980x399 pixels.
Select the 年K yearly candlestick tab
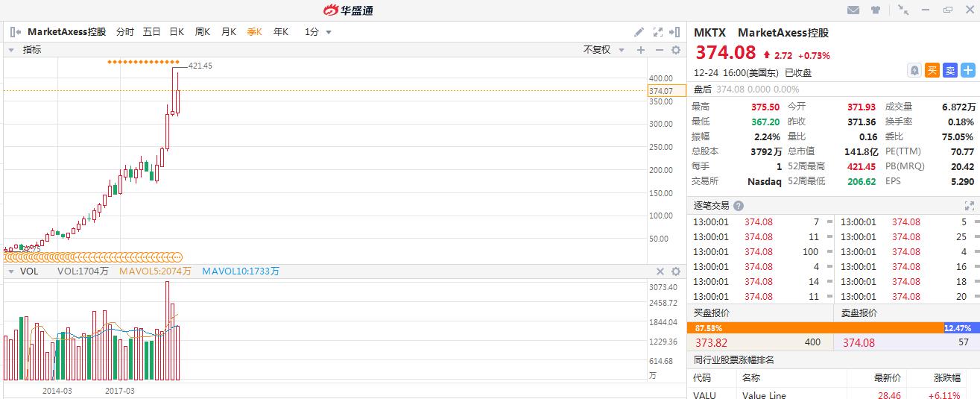point(280,32)
